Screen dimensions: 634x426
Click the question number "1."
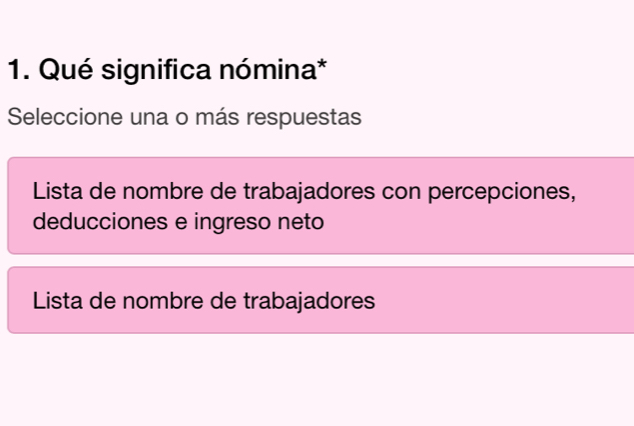pyautogui.click(x=17, y=71)
